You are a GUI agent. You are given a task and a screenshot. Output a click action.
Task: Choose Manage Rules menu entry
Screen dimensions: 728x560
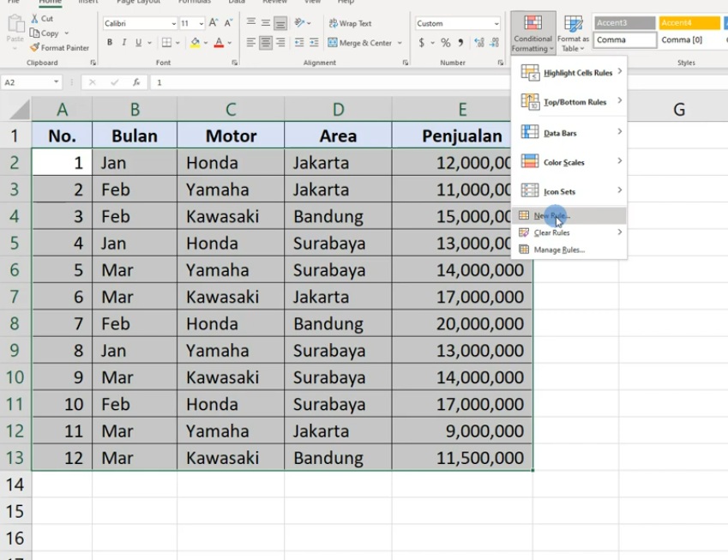pyautogui.click(x=569, y=250)
